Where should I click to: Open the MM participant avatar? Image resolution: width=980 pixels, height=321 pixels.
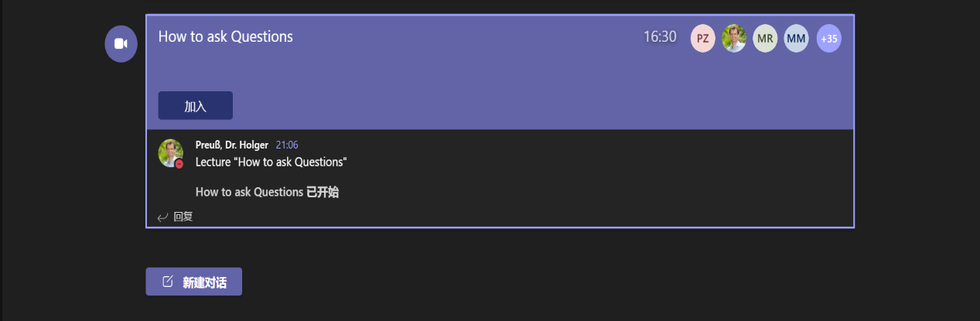point(796,38)
